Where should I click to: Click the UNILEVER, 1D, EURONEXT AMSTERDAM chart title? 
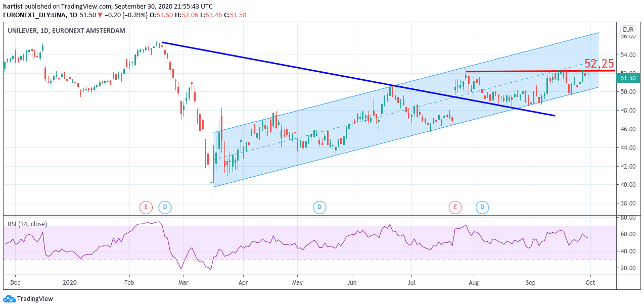[x=66, y=30]
